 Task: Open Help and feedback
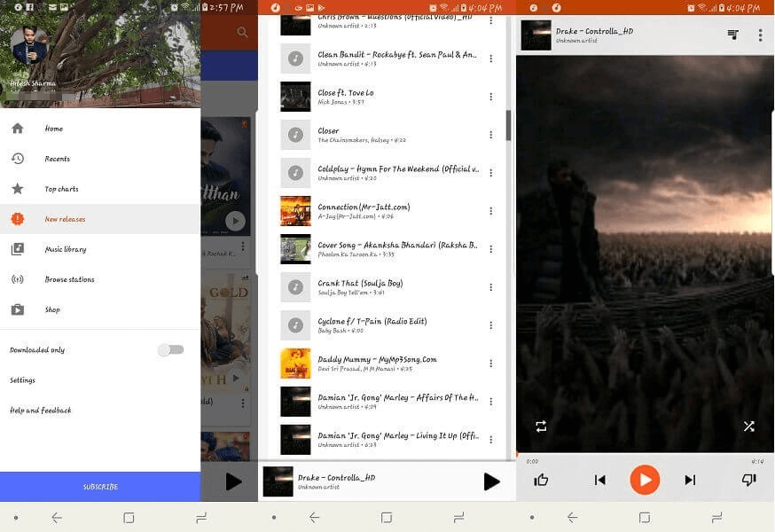point(41,411)
